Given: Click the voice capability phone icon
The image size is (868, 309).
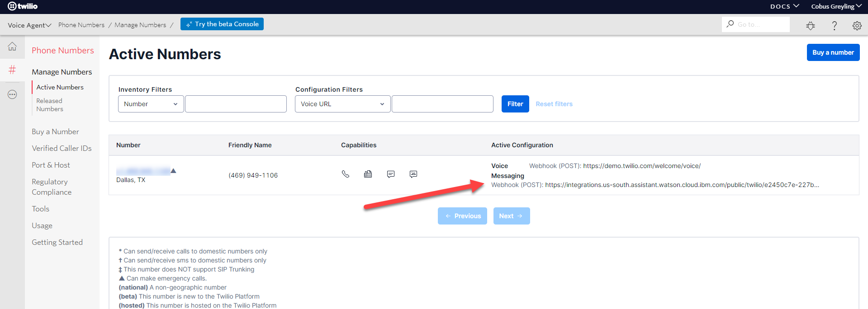Looking at the screenshot, I should pyautogui.click(x=346, y=174).
